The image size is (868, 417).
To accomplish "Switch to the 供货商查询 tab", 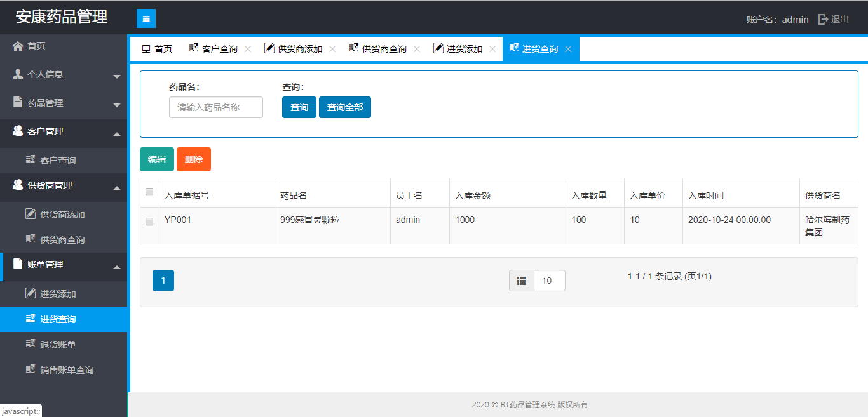I will [384, 49].
